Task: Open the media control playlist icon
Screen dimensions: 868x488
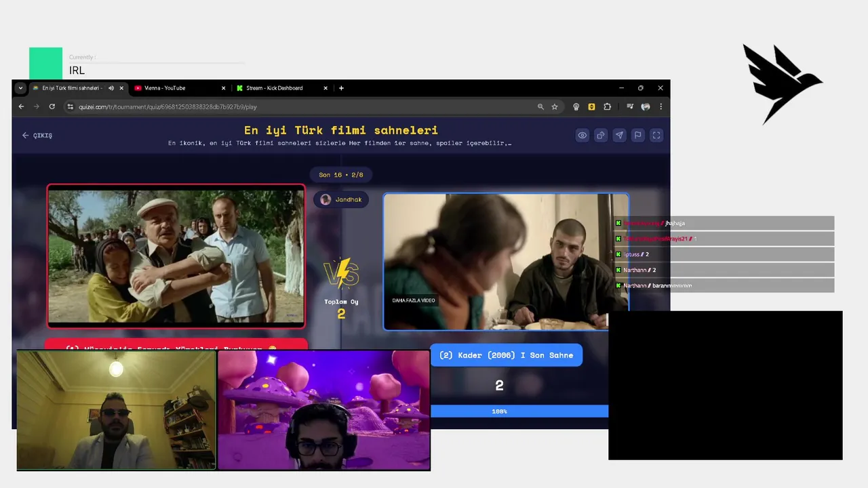Action: [630, 106]
